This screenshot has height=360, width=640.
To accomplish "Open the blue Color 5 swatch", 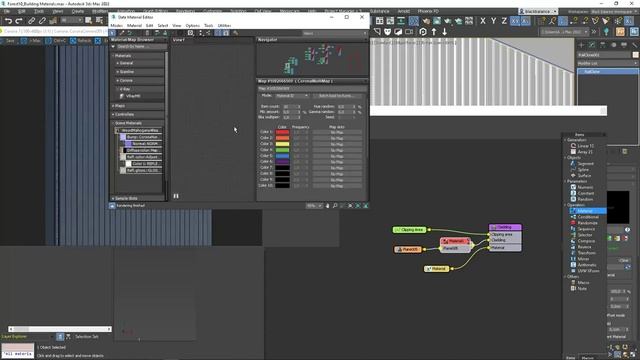I will [282, 156].
